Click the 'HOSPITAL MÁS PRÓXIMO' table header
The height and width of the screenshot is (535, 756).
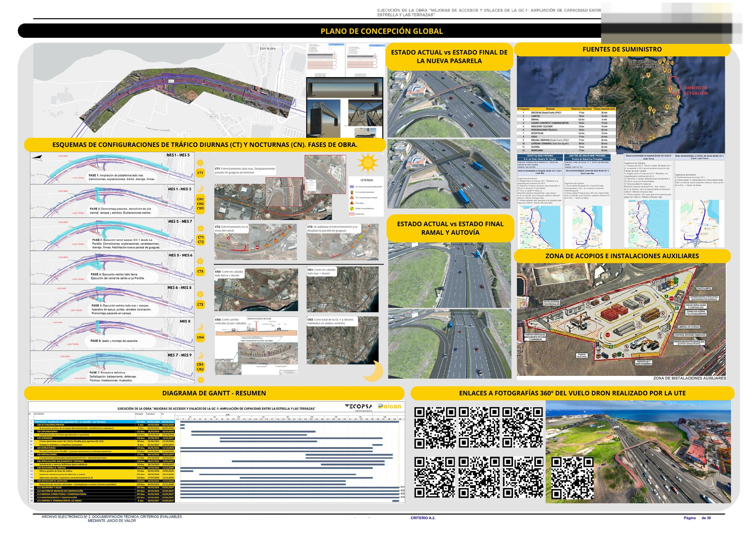[x=540, y=156]
